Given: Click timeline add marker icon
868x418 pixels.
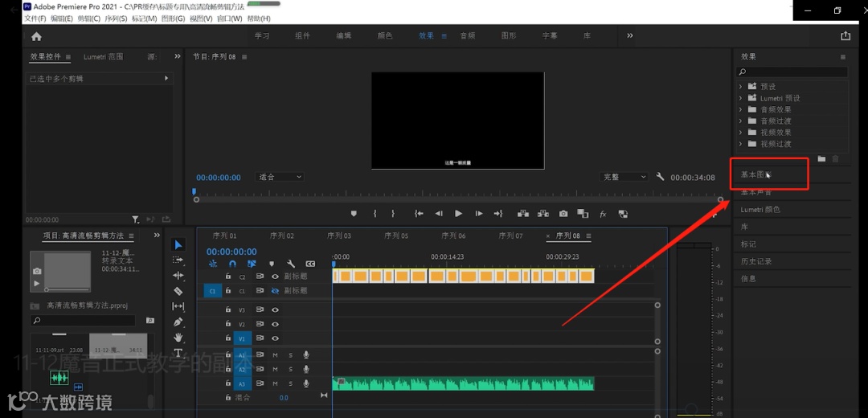Looking at the screenshot, I should tap(272, 264).
